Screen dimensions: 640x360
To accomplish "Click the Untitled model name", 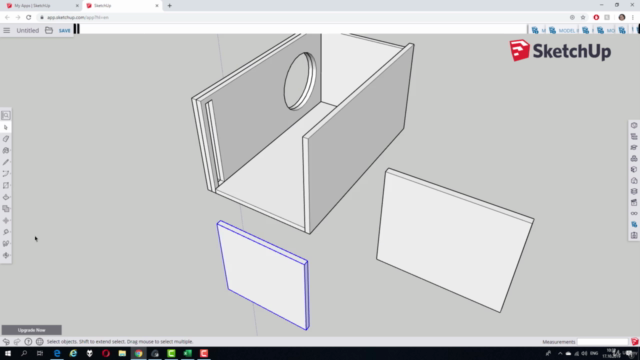I will [27, 30].
